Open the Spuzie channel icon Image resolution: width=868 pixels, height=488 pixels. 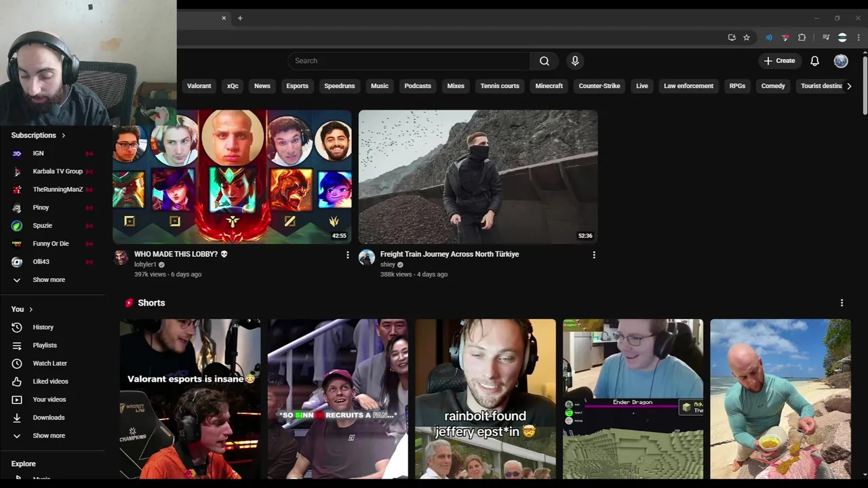[17, 226]
